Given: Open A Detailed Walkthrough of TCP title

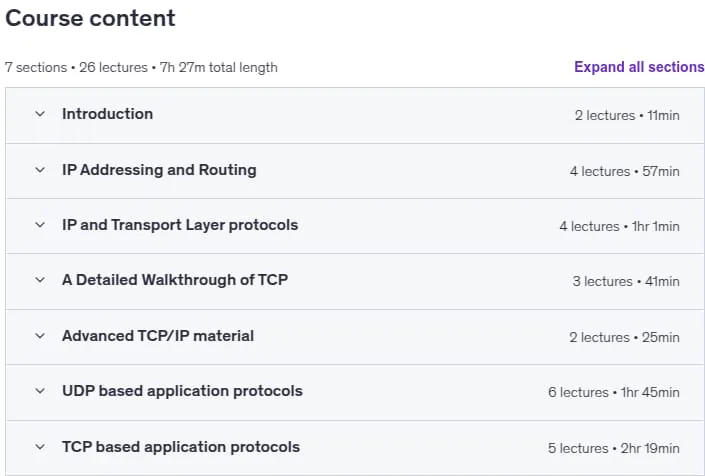Looking at the screenshot, I should [x=175, y=280].
